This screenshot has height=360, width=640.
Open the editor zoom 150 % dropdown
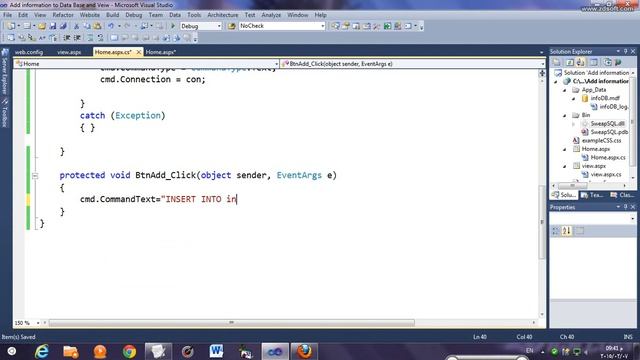click(x=38, y=323)
